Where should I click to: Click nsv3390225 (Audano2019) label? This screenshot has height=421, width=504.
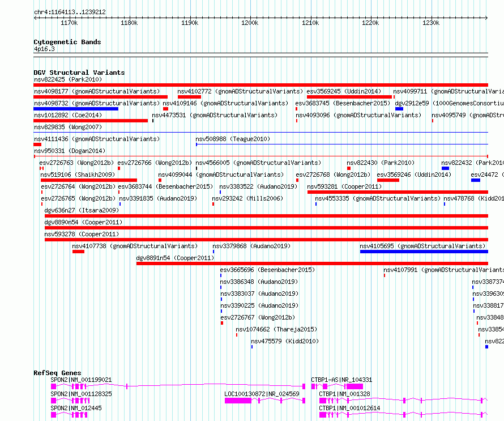[x=259, y=305]
